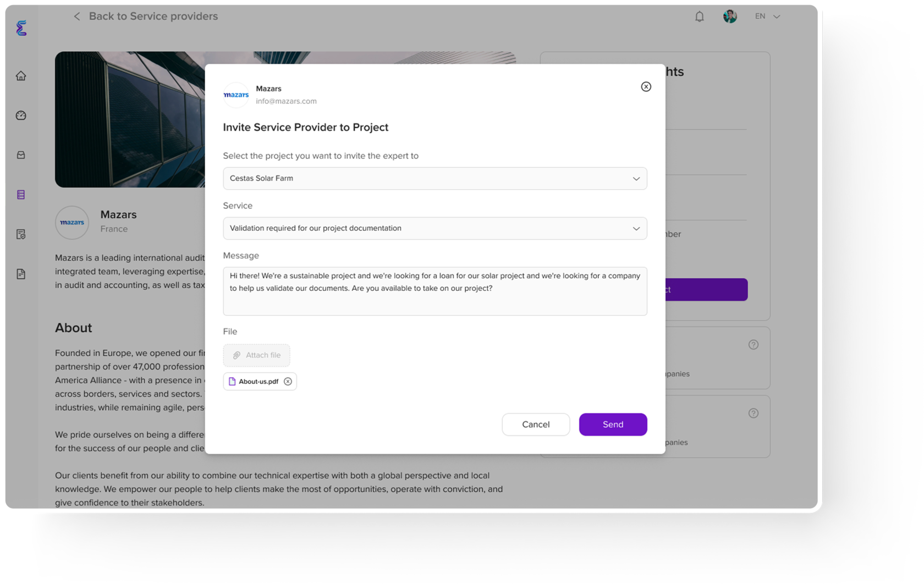Click the purple button behind the dialog
This screenshot has width=924, height=584.
click(x=706, y=290)
